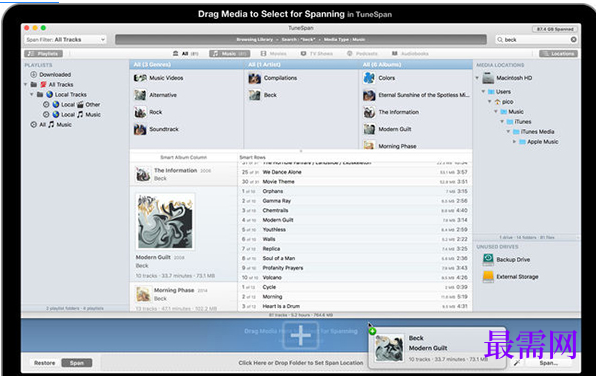Select the Podcasts media type tab
The height and width of the screenshot is (376, 596).
point(362,54)
